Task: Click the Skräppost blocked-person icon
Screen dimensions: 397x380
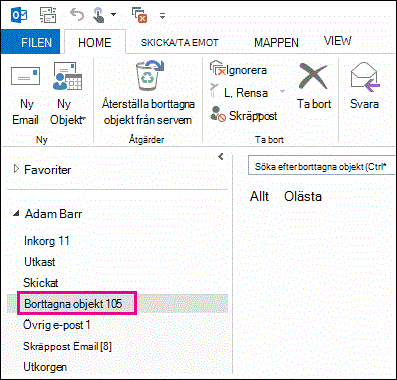Action: click(x=218, y=114)
